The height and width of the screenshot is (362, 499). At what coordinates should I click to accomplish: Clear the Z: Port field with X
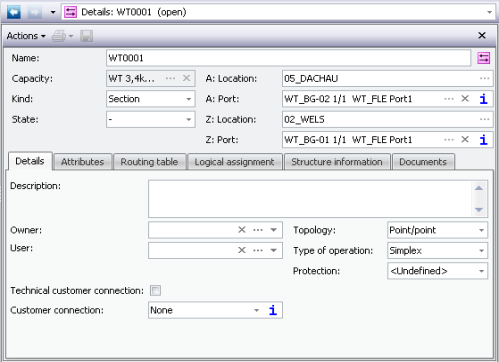click(465, 140)
